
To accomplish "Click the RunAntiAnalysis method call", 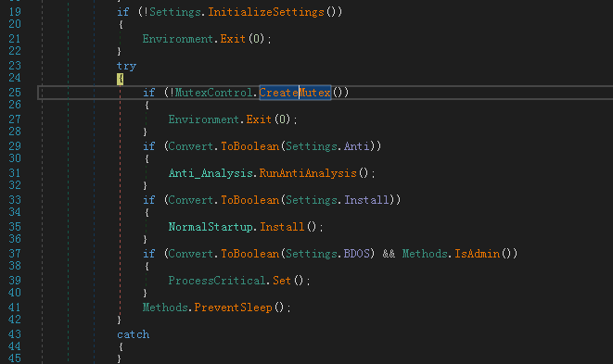I will (308, 173).
